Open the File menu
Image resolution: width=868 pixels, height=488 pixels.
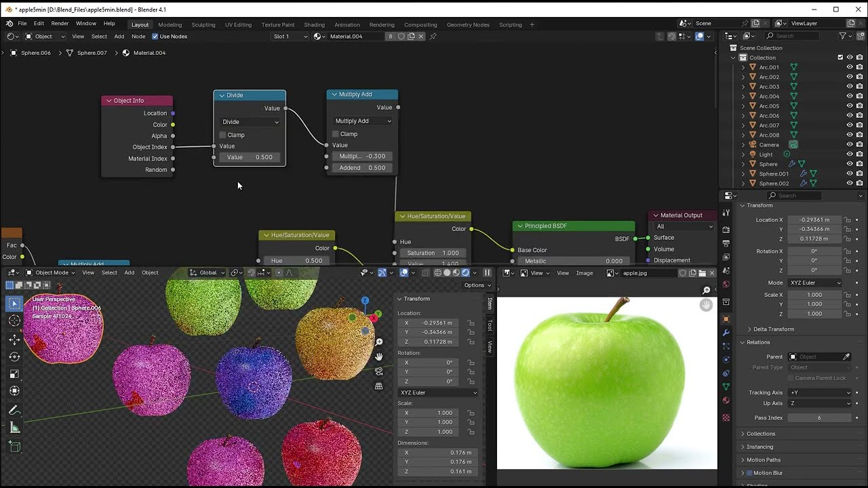coord(22,24)
